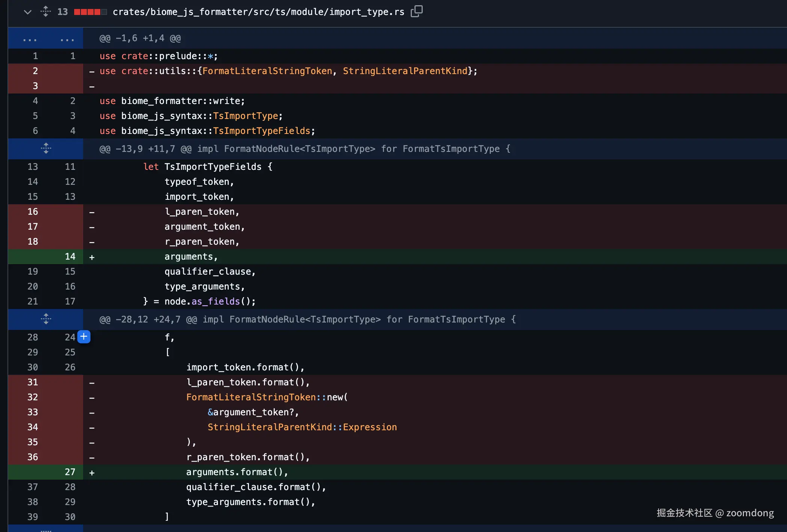
Task: Expand hidden lines above line 13
Action: point(46,149)
